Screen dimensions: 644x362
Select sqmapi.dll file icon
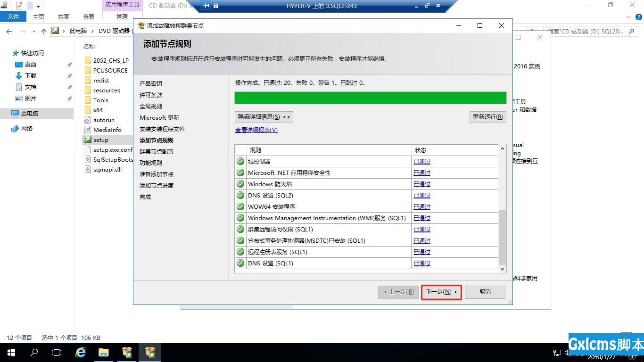[88, 169]
